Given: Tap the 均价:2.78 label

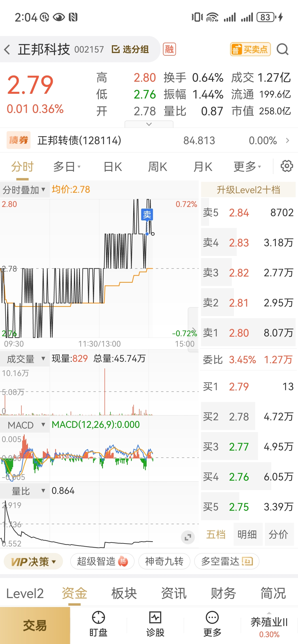Looking at the screenshot, I should coord(71,189).
